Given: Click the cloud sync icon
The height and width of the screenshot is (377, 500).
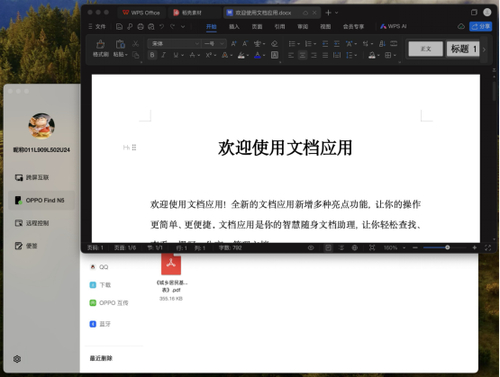Looking at the screenshot, I should tap(461, 26).
